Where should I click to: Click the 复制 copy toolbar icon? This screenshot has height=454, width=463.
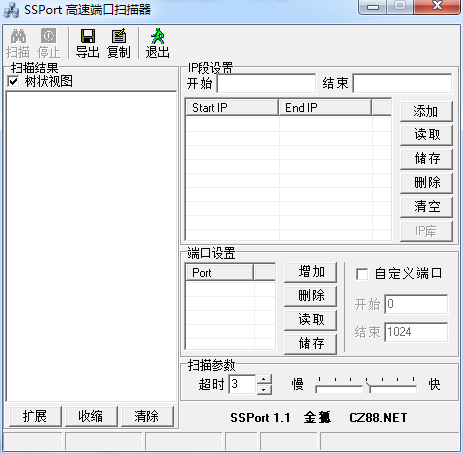click(x=119, y=36)
